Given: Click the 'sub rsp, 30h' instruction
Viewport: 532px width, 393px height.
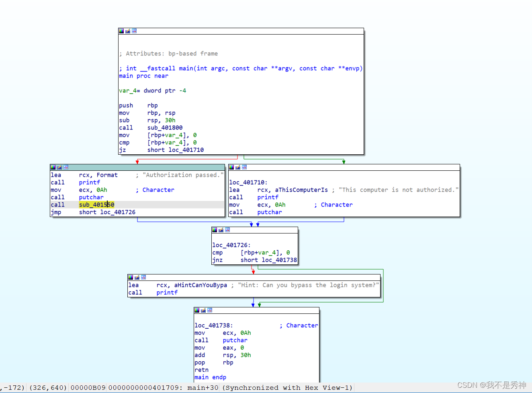Looking at the screenshot, I should (147, 121).
